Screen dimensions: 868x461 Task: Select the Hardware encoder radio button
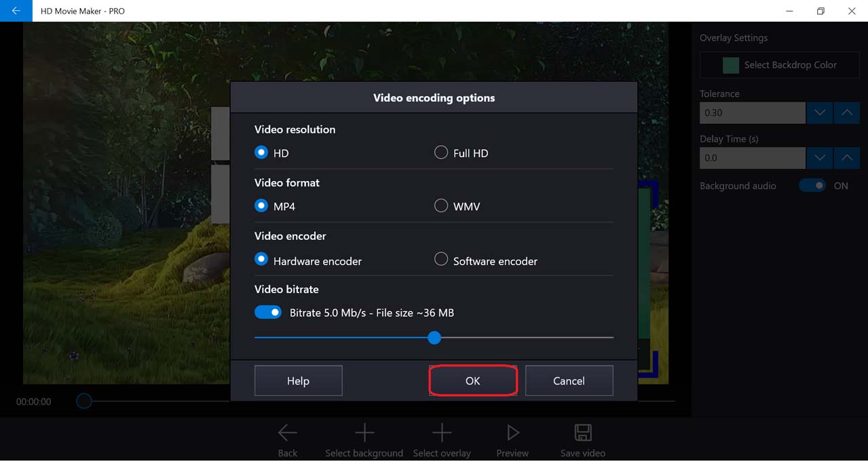pyautogui.click(x=261, y=260)
